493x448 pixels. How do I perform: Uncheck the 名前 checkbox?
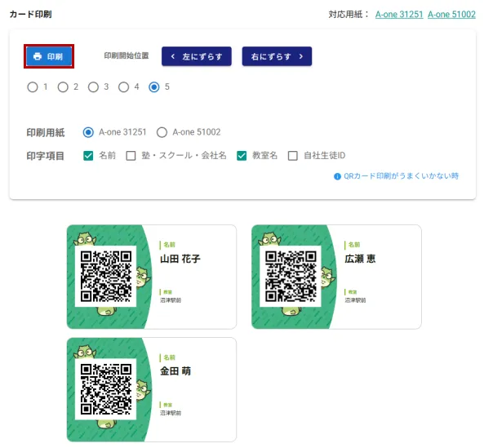tap(89, 156)
